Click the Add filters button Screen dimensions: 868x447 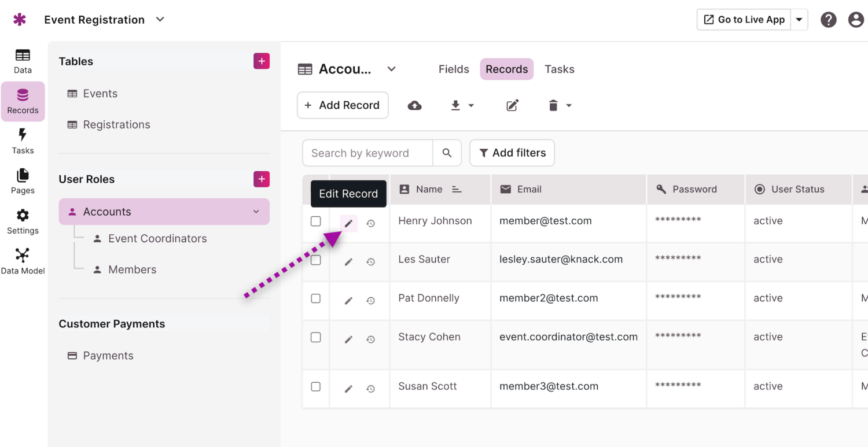[512, 153]
